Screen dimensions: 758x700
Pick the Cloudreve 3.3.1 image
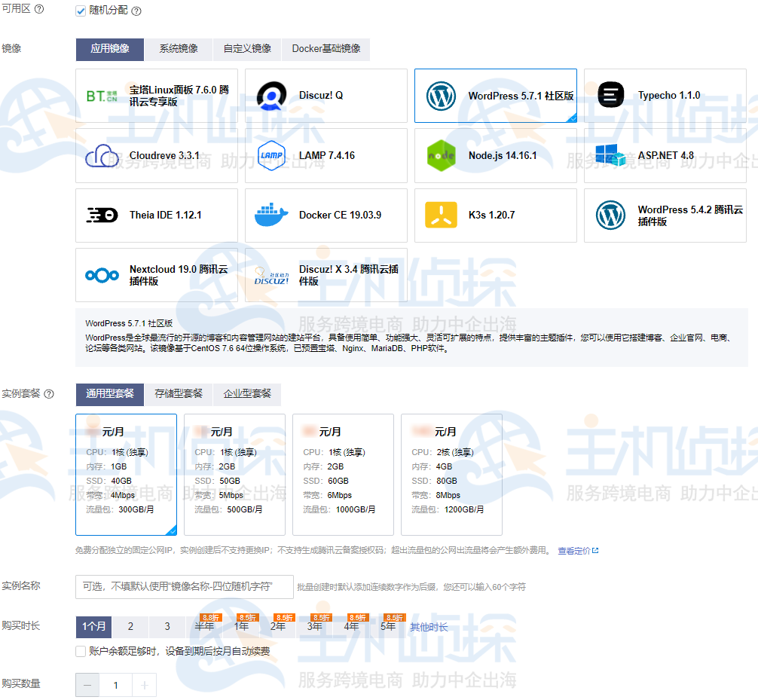(156, 155)
